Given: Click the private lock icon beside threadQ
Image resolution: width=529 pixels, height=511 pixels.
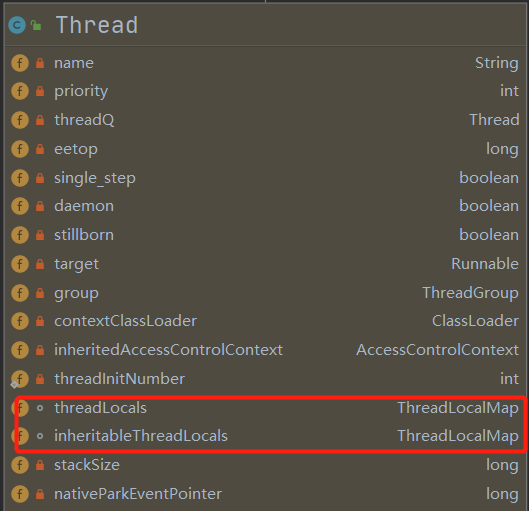Looking at the screenshot, I should click(x=40, y=120).
